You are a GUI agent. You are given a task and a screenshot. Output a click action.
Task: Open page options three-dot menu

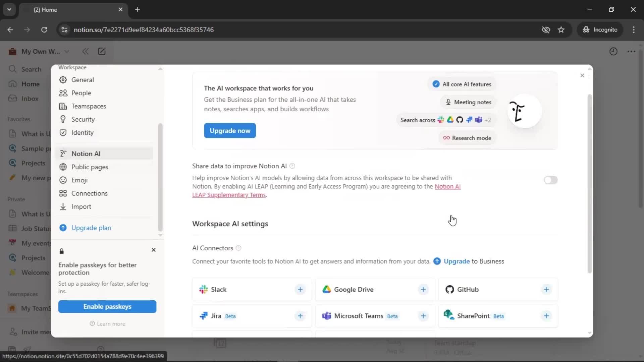[x=631, y=52]
